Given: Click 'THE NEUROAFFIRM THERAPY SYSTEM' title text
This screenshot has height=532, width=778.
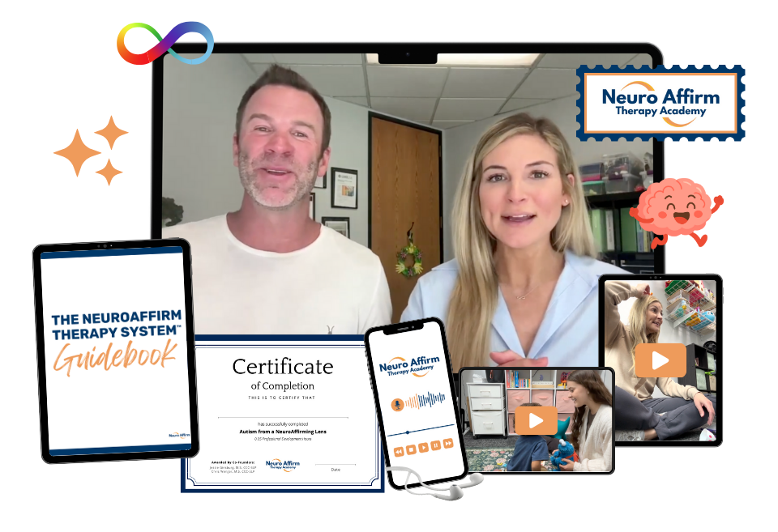Looking at the screenshot, I should (x=117, y=326).
